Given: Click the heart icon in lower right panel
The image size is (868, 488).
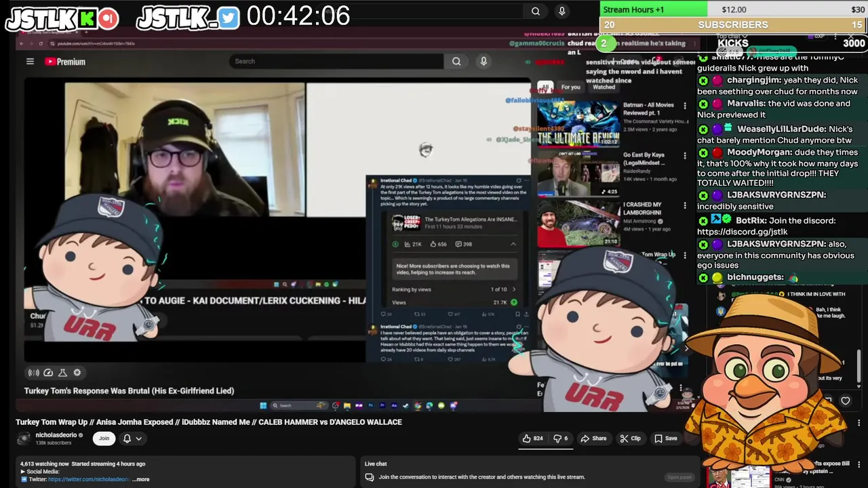Looking at the screenshot, I should point(846,401).
